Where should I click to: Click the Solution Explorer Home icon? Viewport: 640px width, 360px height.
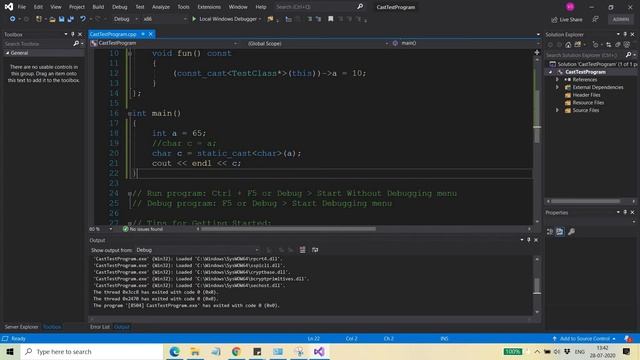(x=568, y=44)
